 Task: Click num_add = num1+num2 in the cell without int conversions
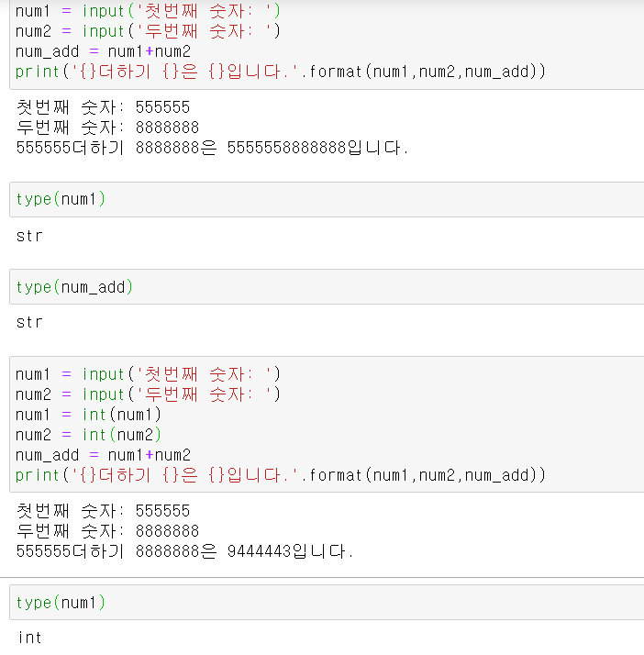pyautogui.click(x=103, y=51)
